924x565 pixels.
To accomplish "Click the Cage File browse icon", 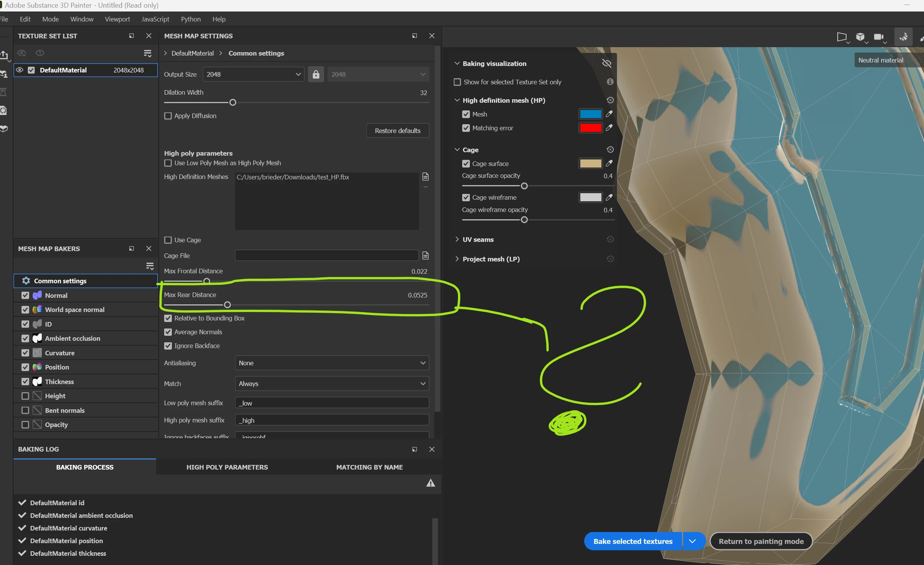I will click(x=425, y=256).
